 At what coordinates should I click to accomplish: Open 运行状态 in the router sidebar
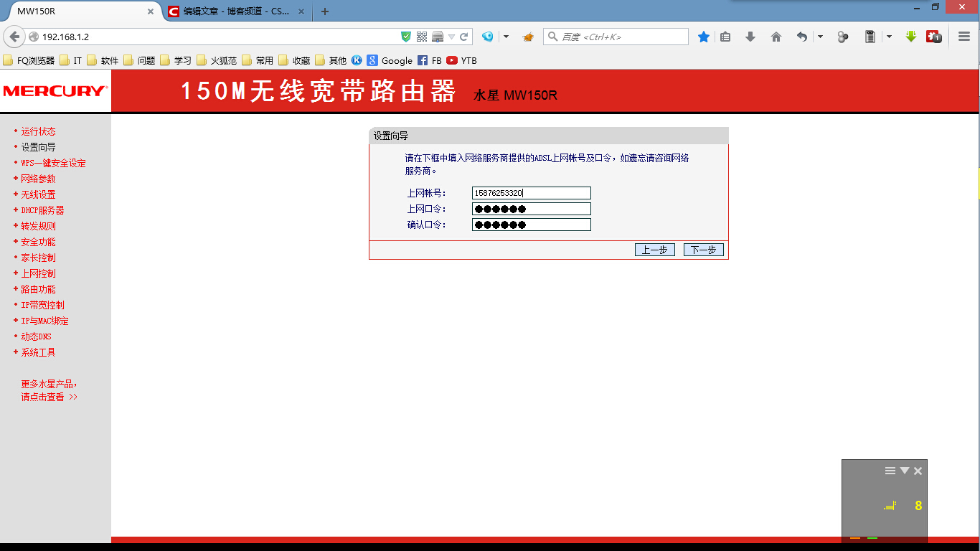click(x=38, y=131)
